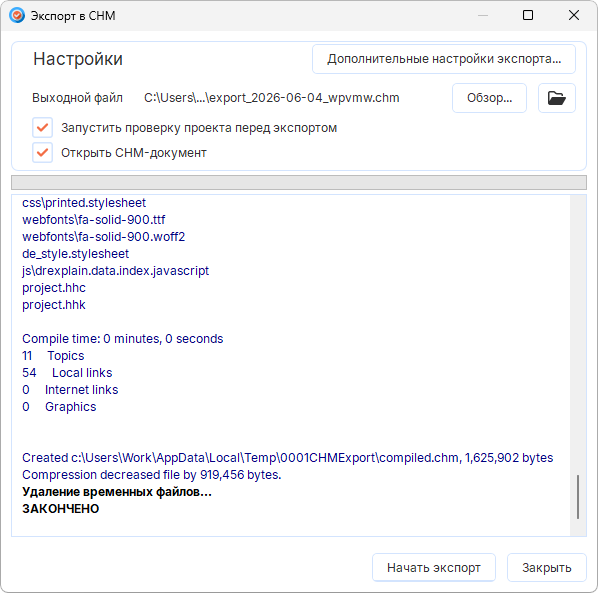Minimize the export dialog window
The height and width of the screenshot is (593, 598).
[x=483, y=15]
